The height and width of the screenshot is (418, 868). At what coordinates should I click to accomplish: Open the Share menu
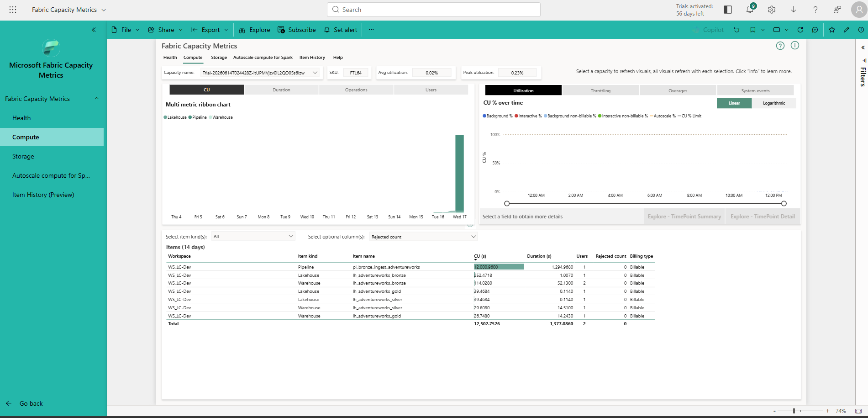click(165, 30)
